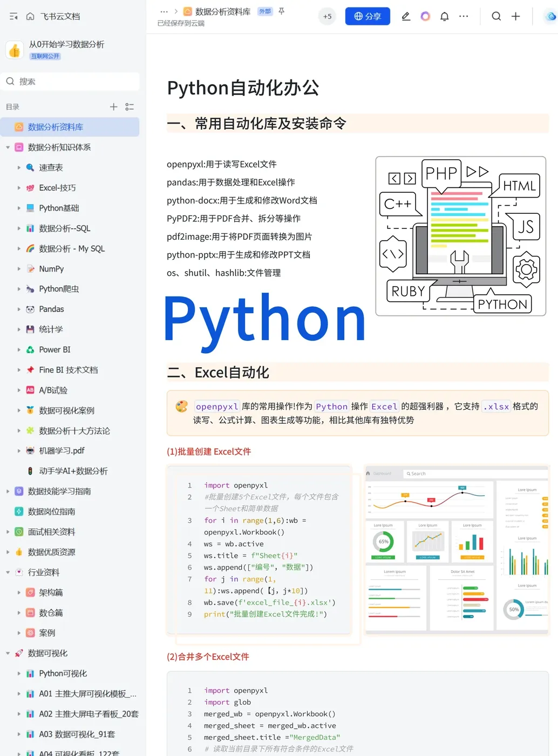Expand the Python爬虫 tree node
This screenshot has width=558, height=756.
(19, 289)
